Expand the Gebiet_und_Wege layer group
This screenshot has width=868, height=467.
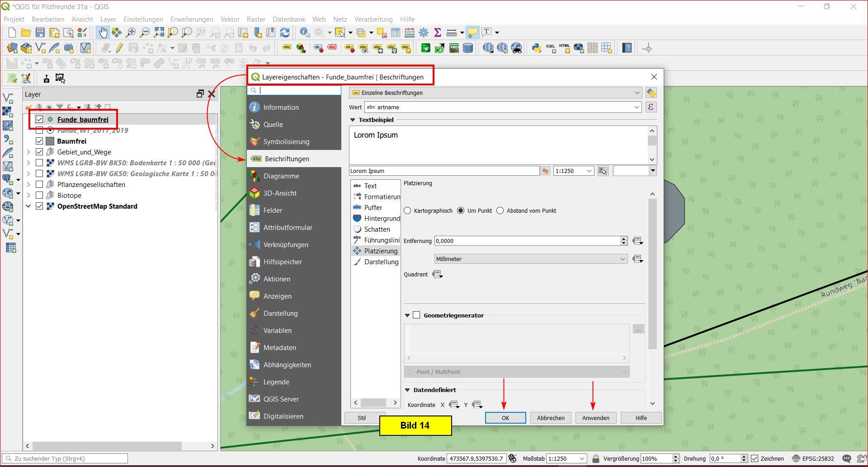point(28,152)
